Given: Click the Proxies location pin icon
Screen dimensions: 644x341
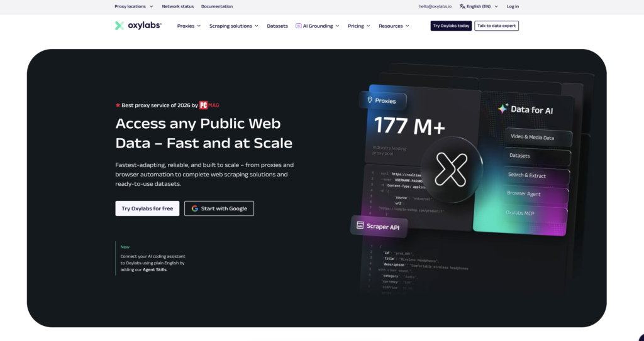Looking at the screenshot, I should coord(370,100).
